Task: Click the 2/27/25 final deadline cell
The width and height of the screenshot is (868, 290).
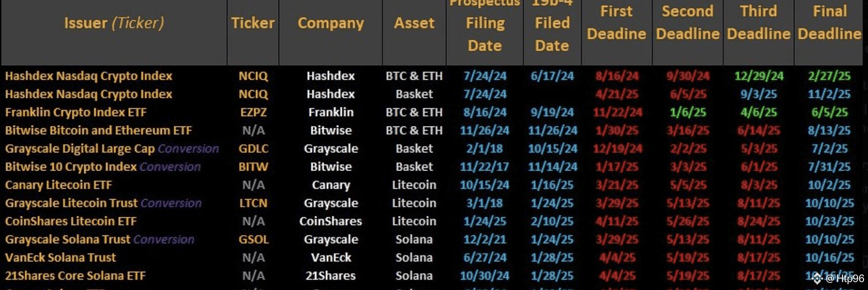Action: click(829, 76)
